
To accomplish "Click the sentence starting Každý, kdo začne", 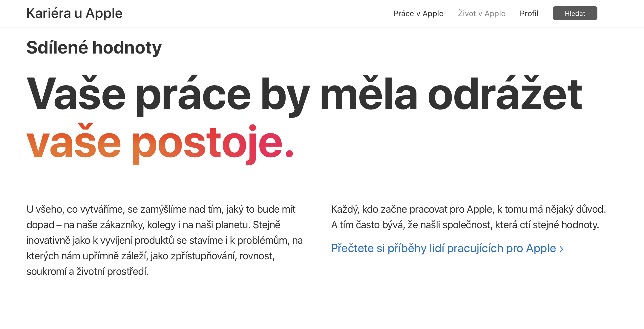I will click(468, 209).
